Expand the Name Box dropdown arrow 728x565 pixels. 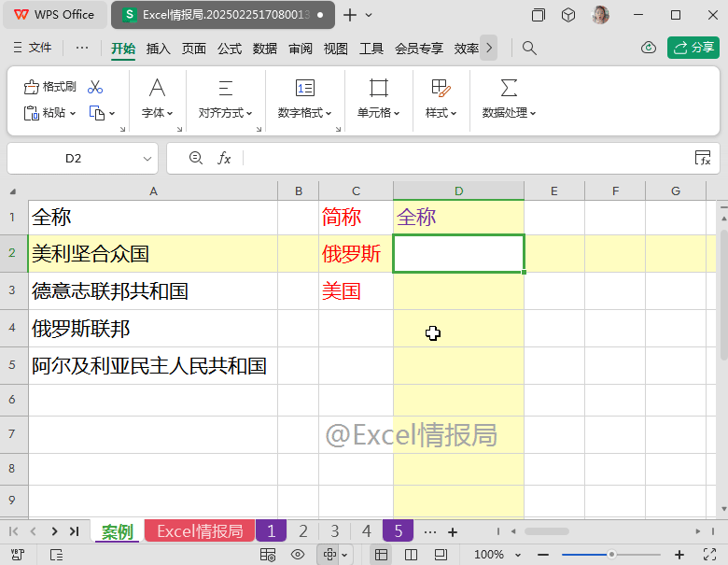point(147,159)
